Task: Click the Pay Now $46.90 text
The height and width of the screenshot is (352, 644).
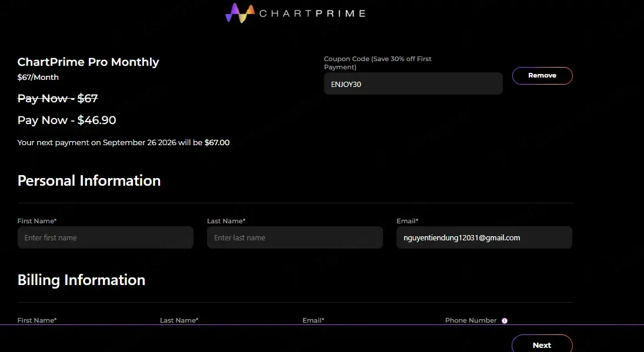Action: point(67,120)
